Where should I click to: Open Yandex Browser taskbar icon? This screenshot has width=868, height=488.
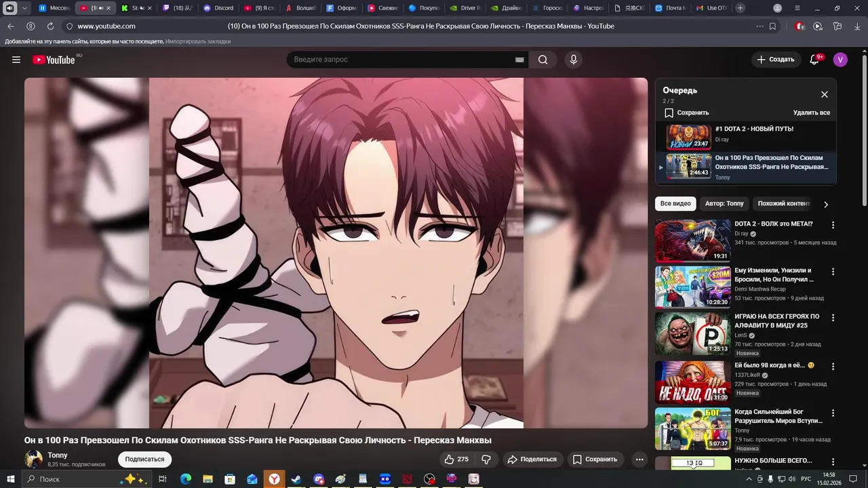(274, 479)
